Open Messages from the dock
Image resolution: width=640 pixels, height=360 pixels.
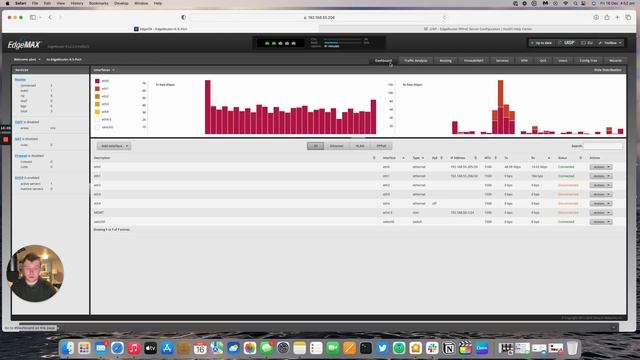pos(267,348)
